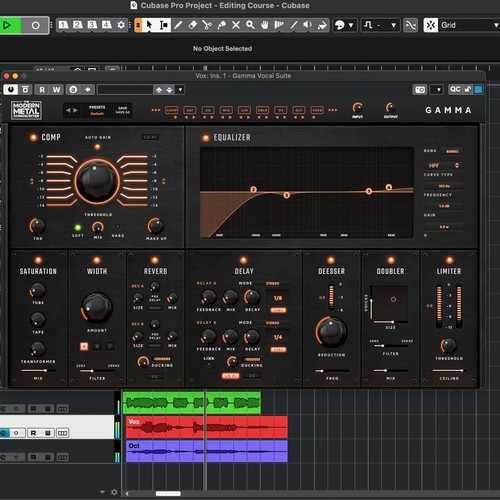Toggle the REVERB module power light

tap(155, 260)
